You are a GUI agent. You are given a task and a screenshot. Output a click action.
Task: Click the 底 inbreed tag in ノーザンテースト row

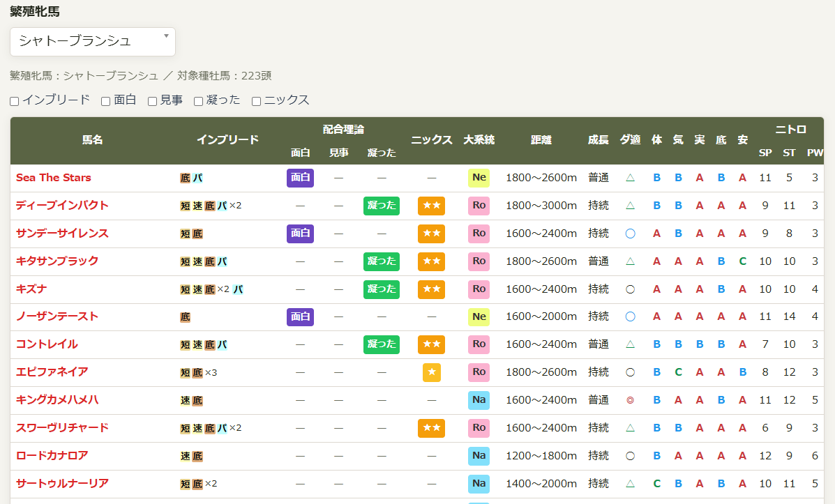[x=186, y=317]
